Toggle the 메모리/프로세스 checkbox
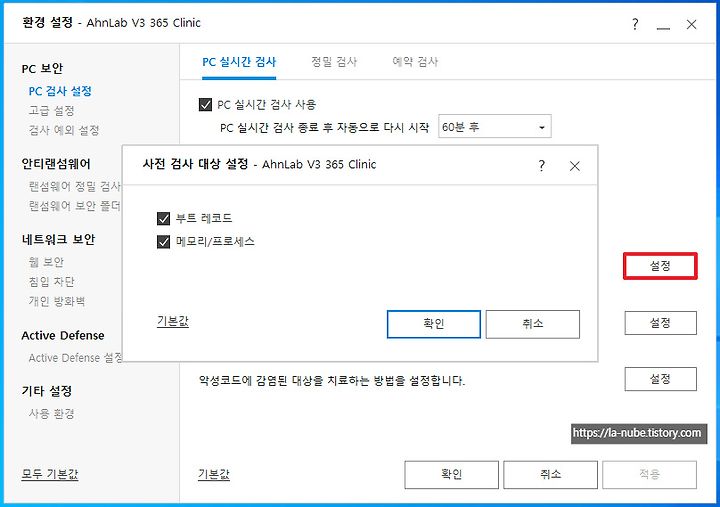 coord(163,242)
